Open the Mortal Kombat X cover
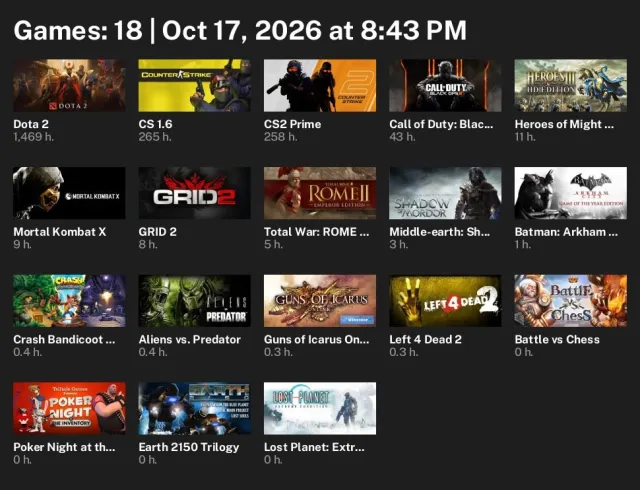Image resolution: width=640 pixels, height=490 pixels. coord(69,193)
